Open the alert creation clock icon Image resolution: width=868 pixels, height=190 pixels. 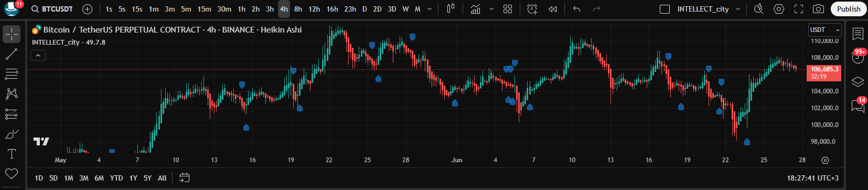tap(532, 9)
